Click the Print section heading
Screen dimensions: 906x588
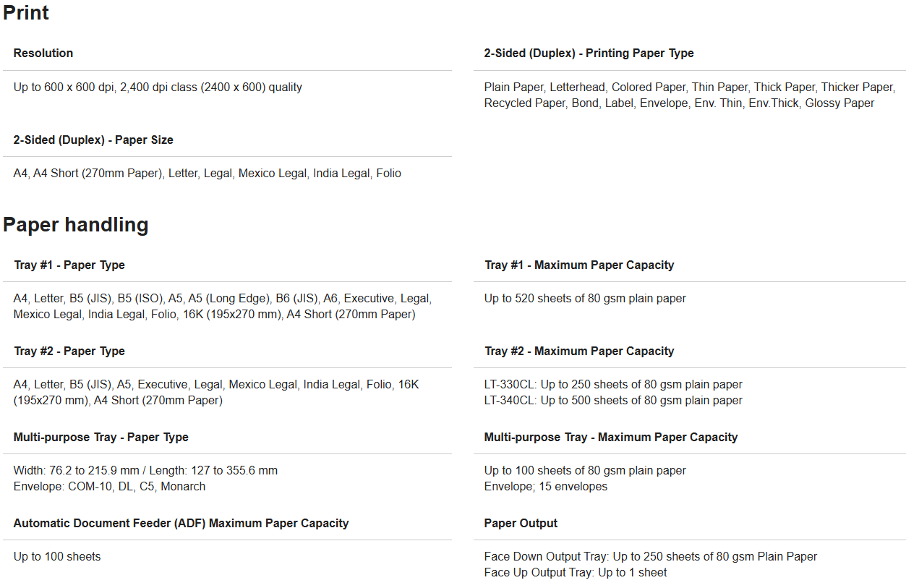click(26, 13)
